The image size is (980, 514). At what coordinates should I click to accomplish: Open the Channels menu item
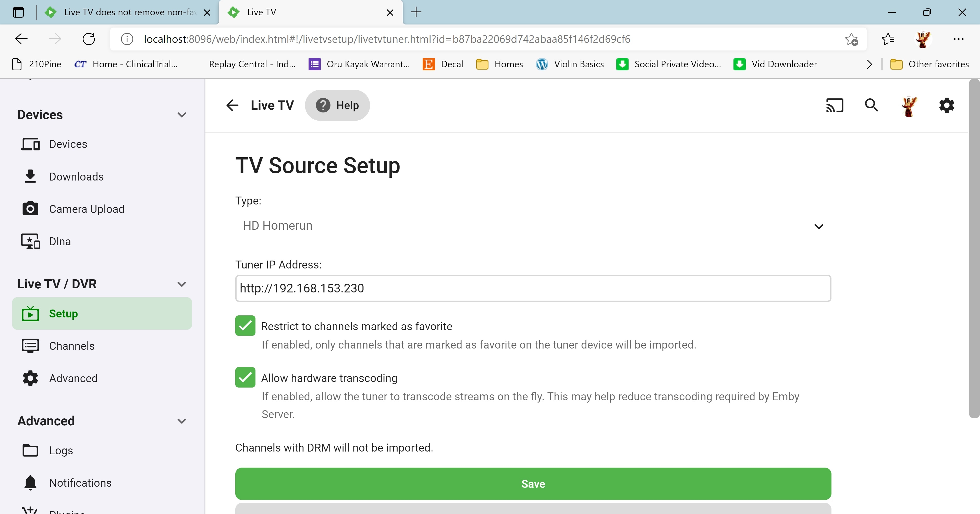[71, 346]
